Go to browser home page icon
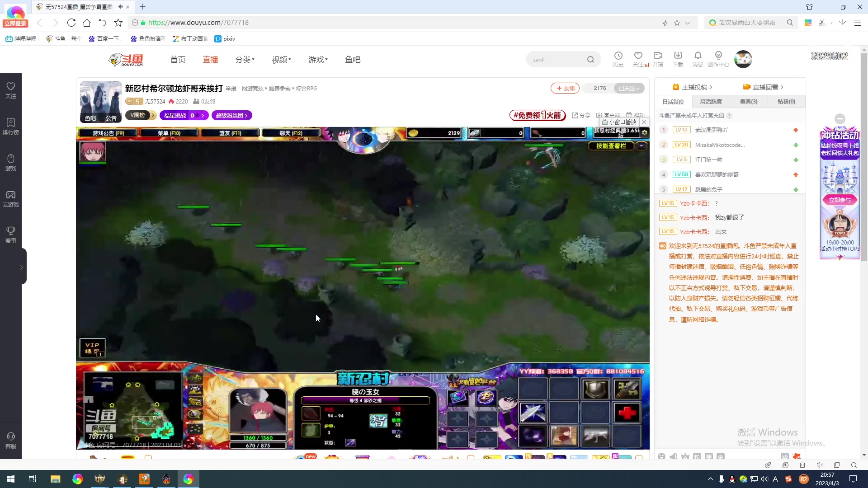The width and height of the screenshot is (868, 488). tap(87, 23)
